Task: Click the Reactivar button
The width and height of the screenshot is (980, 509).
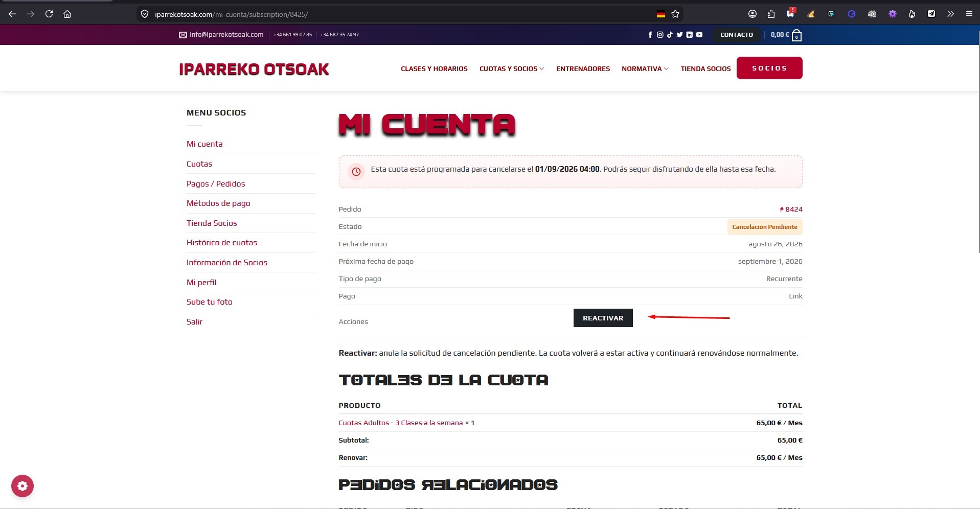Action: point(603,318)
